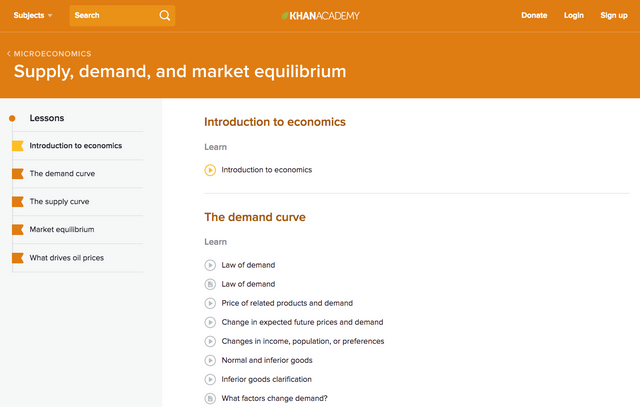The height and width of the screenshot is (407, 640).
Task: Click into the Search input field
Action: [112, 16]
